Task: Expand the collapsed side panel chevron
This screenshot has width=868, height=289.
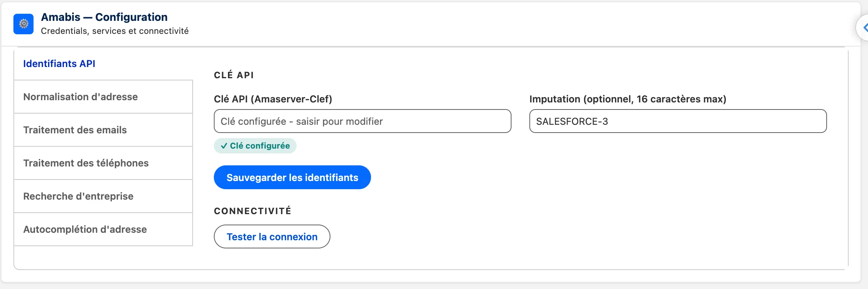Action: tap(863, 28)
